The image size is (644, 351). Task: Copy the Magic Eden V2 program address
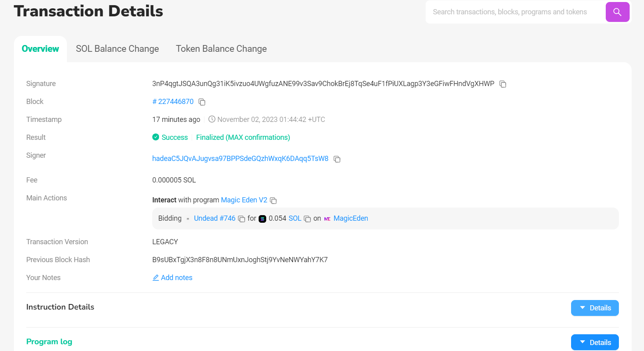[x=273, y=200]
